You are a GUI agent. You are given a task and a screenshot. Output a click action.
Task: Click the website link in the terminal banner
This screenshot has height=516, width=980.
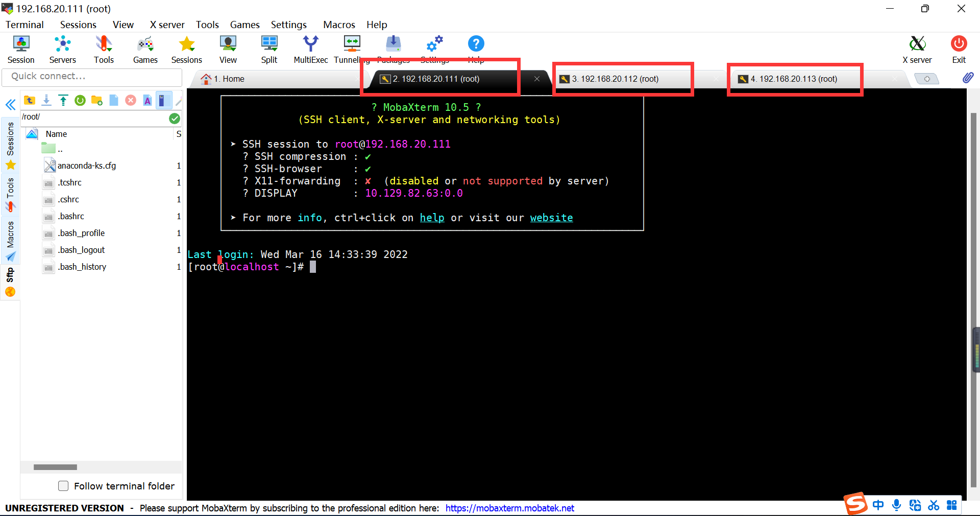tap(551, 218)
